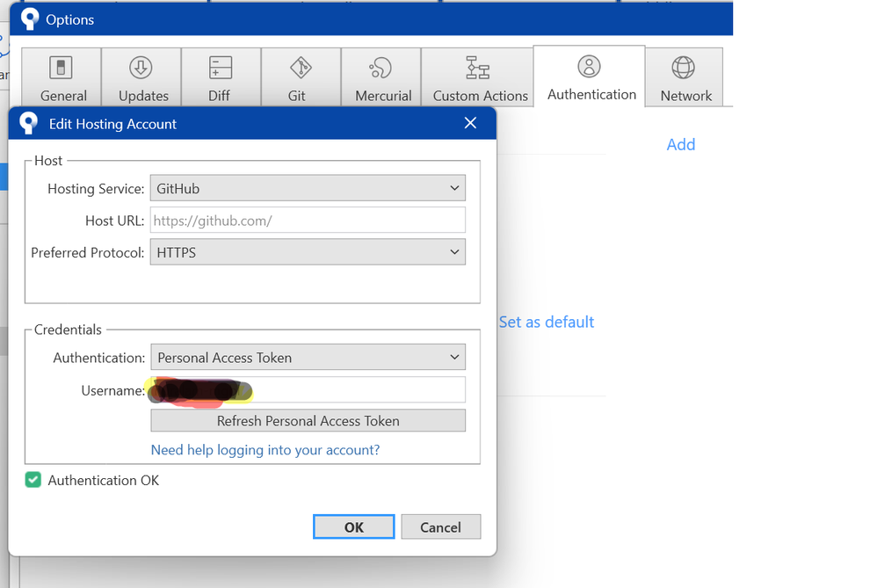This screenshot has height=588, width=877.
Task: Cancel the Edit Hosting Account dialog
Action: click(441, 527)
